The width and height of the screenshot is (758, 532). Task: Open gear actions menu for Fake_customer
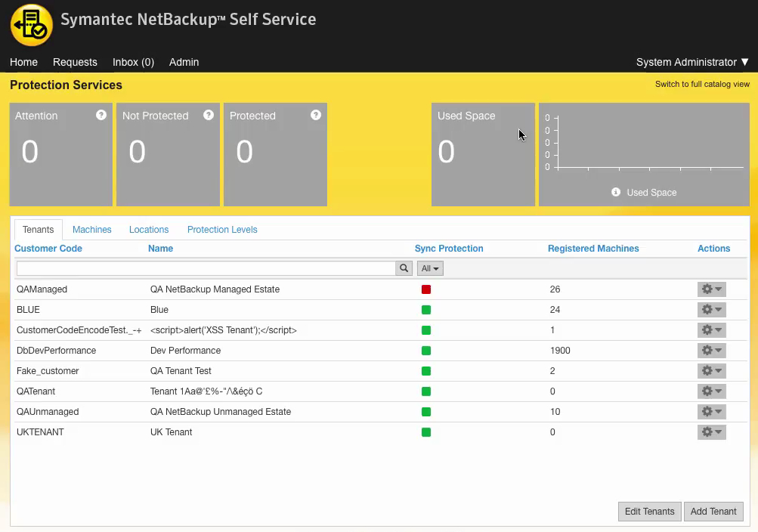click(x=712, y=370)
